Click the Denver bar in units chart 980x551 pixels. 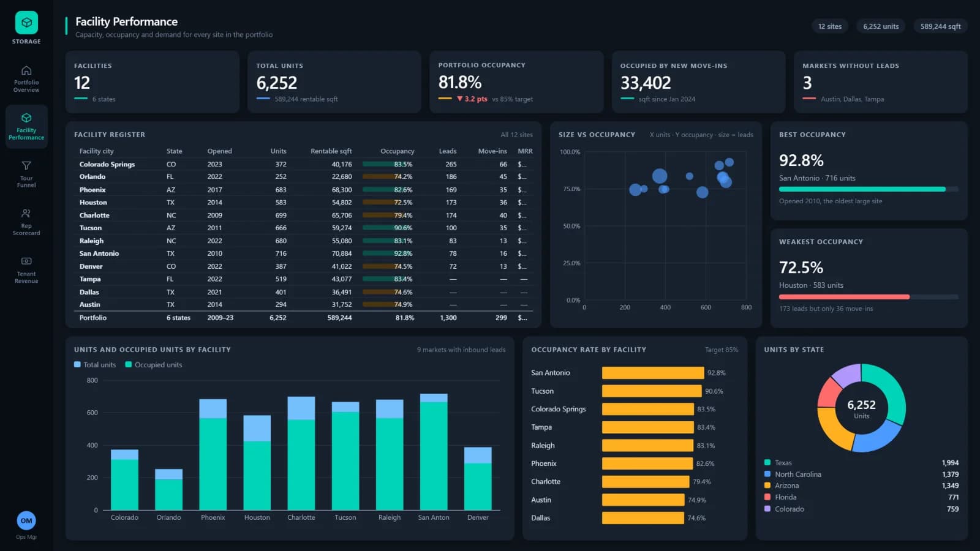[478, 479]
